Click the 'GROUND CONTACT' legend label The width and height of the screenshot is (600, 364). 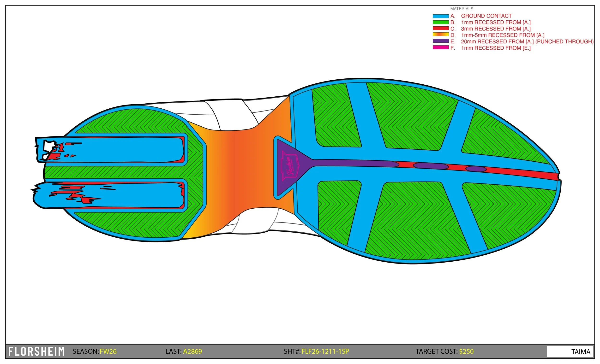[486, 16]
